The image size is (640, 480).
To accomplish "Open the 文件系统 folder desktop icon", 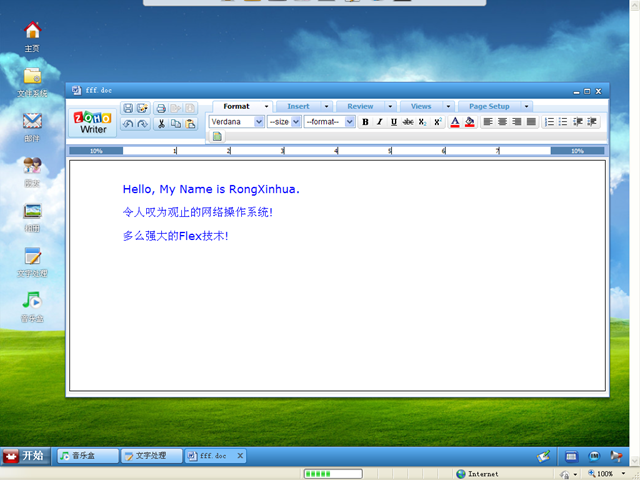I will pyautogui.click(x=32, y=82).
